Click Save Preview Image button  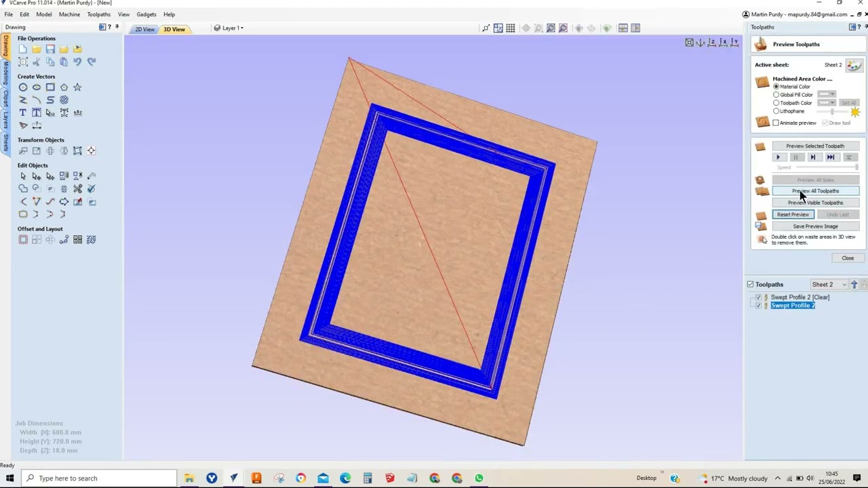(x=815, y=226)
